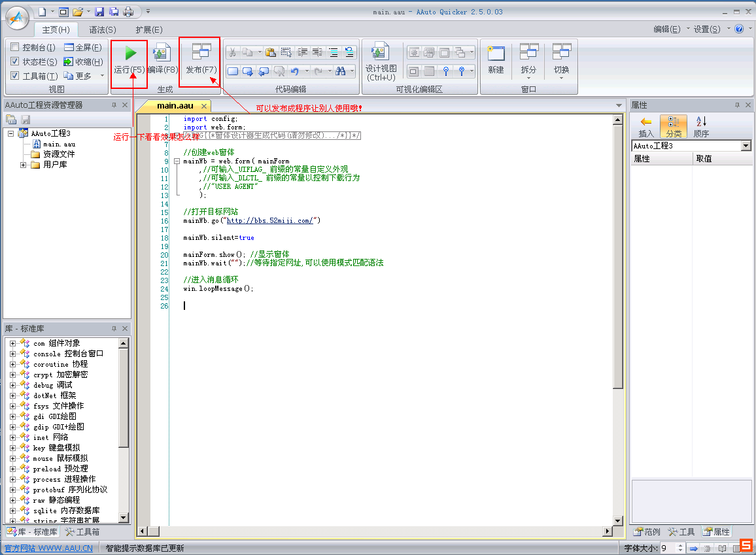Disable the Toolbox (工具箱) checkbox
The image size is (756, 555).
tap(15, 76)
